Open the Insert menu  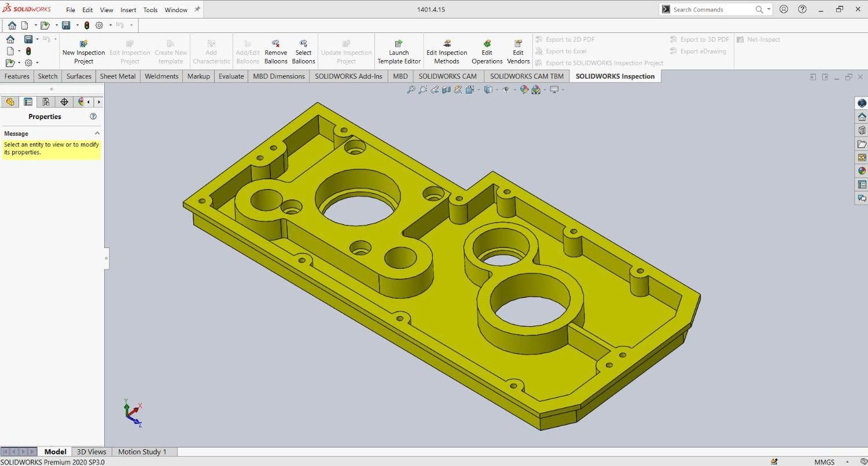pos(128,10)
